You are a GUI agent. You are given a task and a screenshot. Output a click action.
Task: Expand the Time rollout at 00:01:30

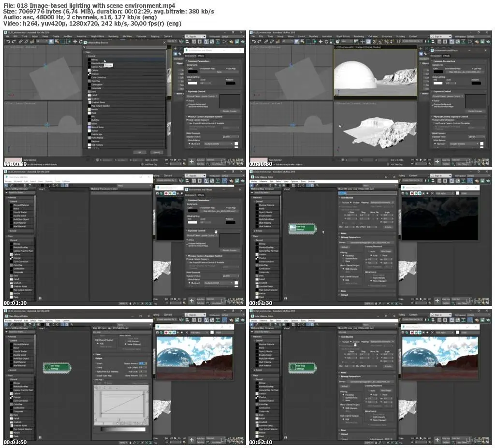click(367, 291)
